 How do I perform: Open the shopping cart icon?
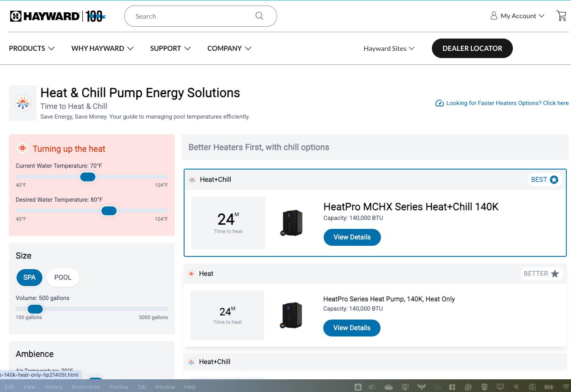pyautogui.click(x=561, y=15)
